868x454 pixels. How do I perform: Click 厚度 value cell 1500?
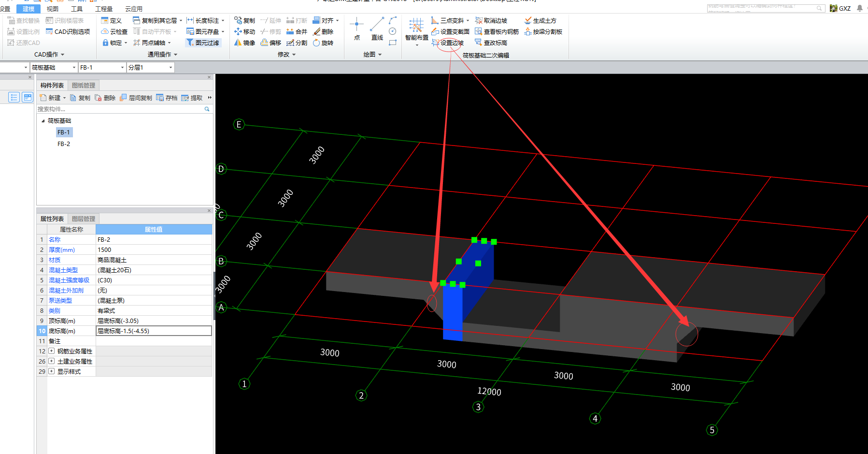154,250
